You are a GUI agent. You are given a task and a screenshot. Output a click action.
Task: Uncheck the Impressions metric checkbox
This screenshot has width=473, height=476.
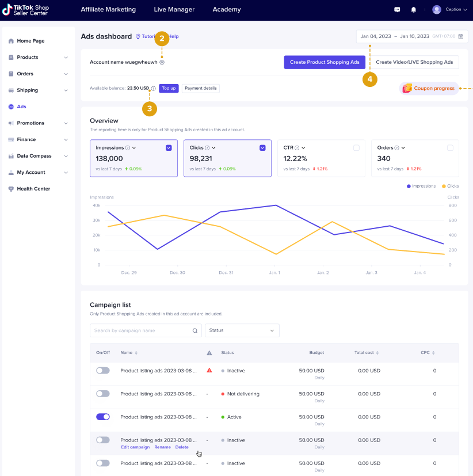(169, 148)
